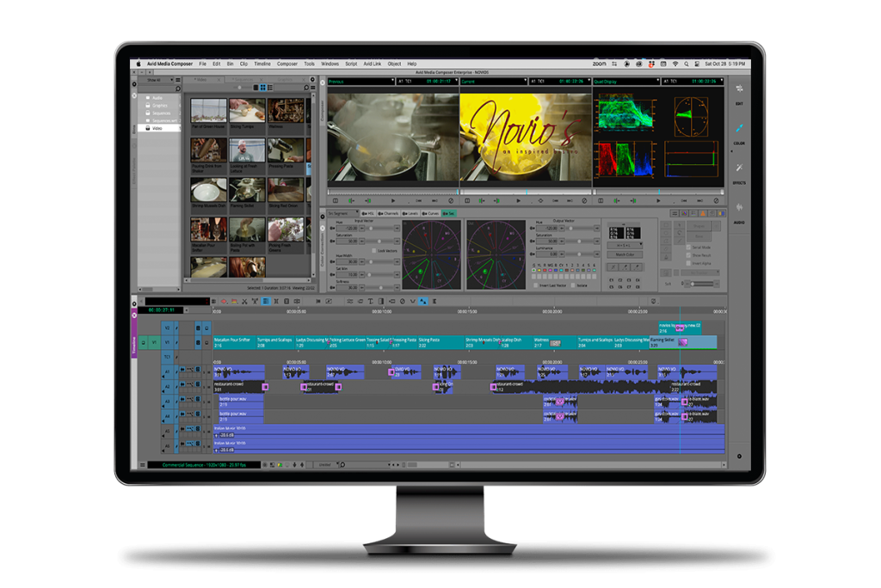Select the Slicing Turnips clip thumbnail
Viewport: 881px width, 588px height.
pyautogui.click(x=247, y=111)
